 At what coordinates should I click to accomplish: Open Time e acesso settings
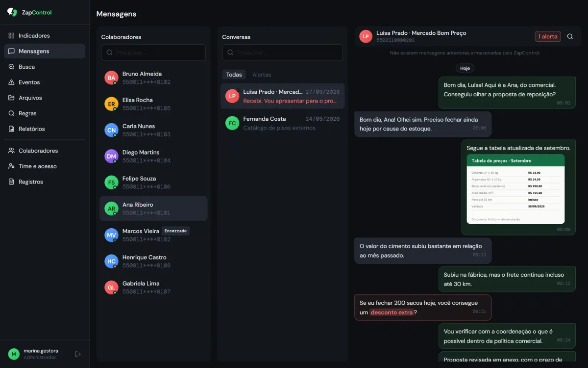click(x=45, y=166)
